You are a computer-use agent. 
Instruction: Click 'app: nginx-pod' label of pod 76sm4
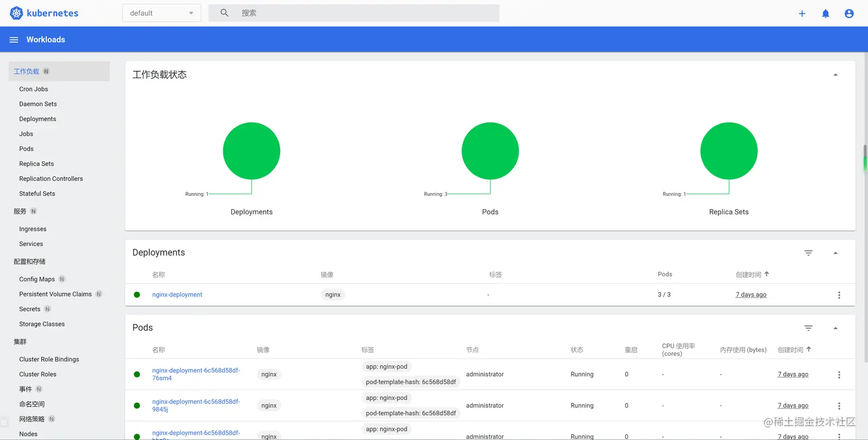[386, 366]
